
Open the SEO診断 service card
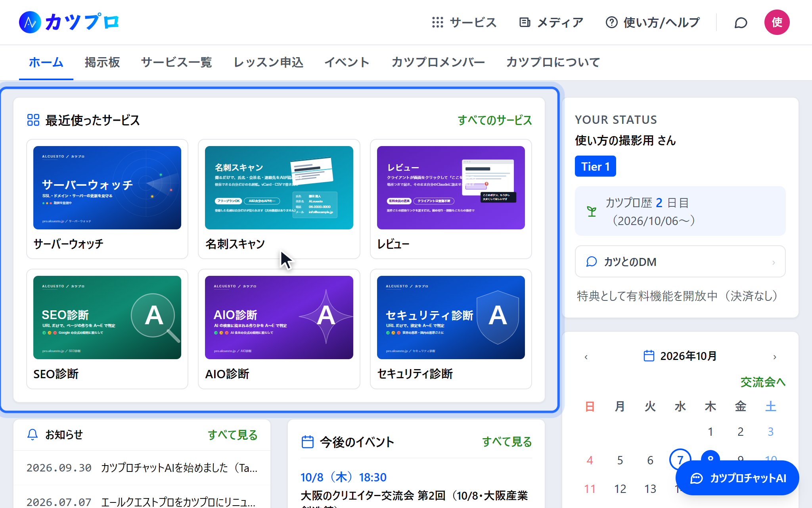(x=107, y=329)
